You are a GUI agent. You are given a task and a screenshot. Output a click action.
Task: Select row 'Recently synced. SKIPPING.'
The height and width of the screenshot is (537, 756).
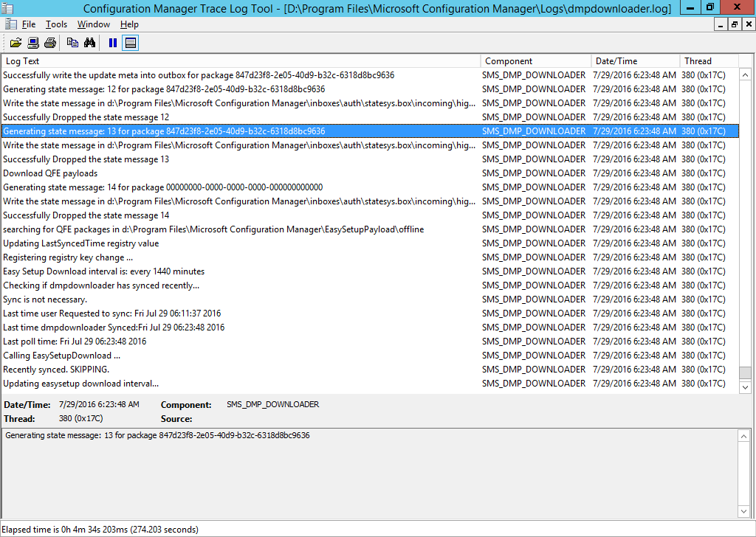pyautogui.click(x=370, y=369)
